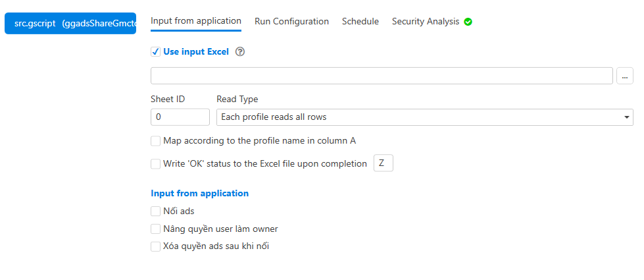Go to the Security Analysis tab
This screenshot has height=280, width=644.
[x=426, y=22]
